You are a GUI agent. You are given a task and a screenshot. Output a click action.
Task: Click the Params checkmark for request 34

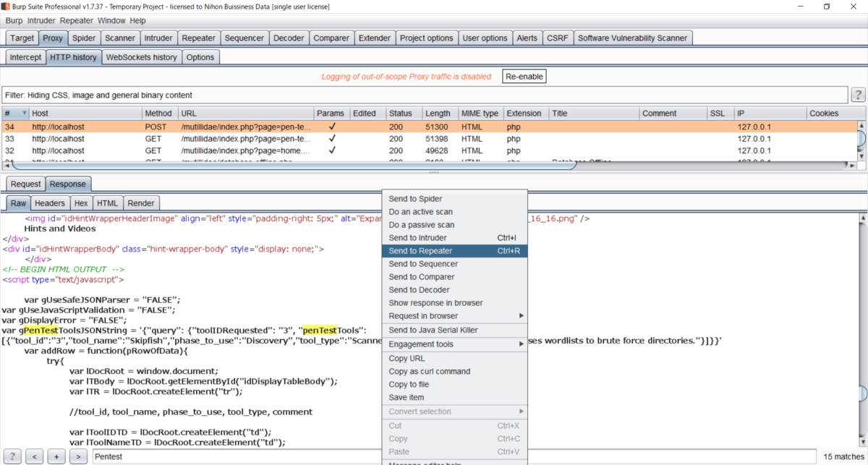(332, 127)
